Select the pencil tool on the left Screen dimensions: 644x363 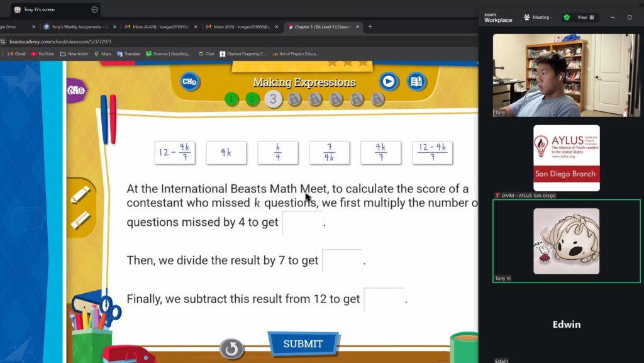point(80,194)
